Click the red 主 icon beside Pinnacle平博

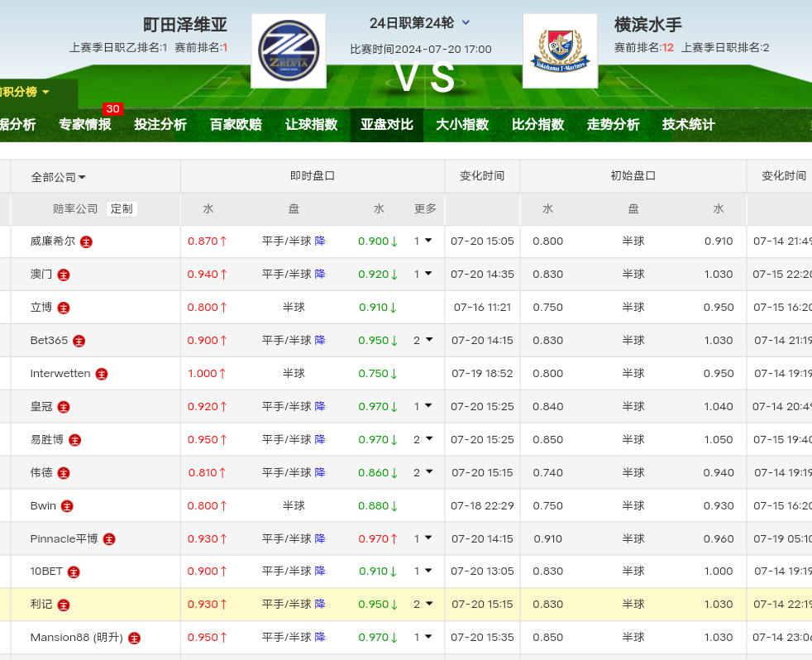click(109, 539)
